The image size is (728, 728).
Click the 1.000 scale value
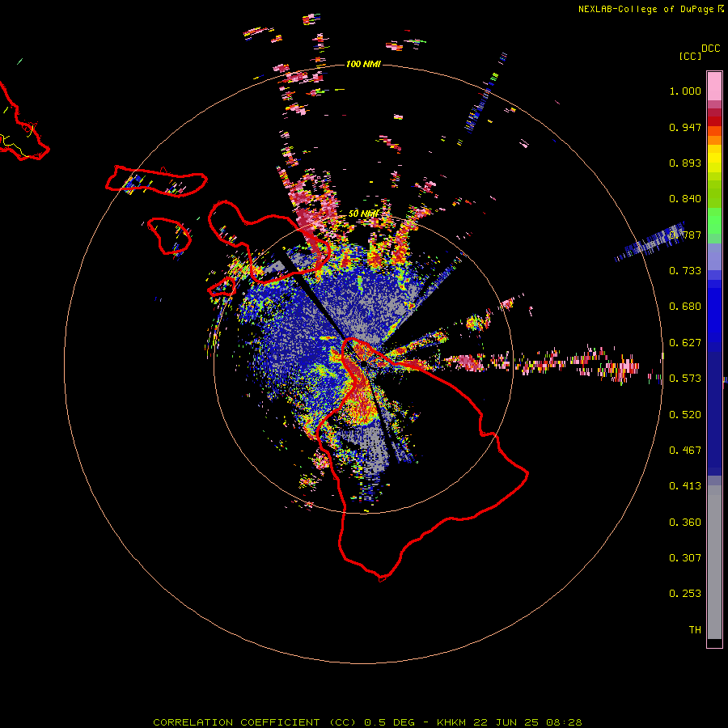[x=685, y=91]
